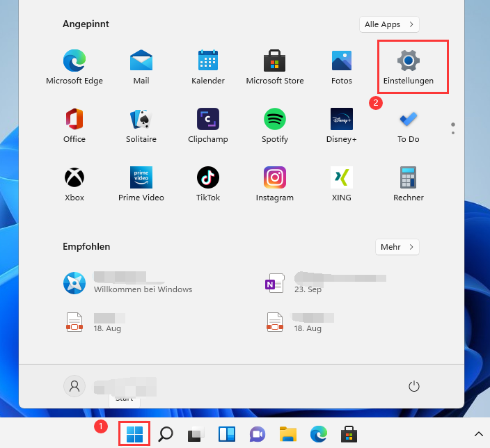Expand Alle Apps list
490x448 pixels.
coord(389,24)
